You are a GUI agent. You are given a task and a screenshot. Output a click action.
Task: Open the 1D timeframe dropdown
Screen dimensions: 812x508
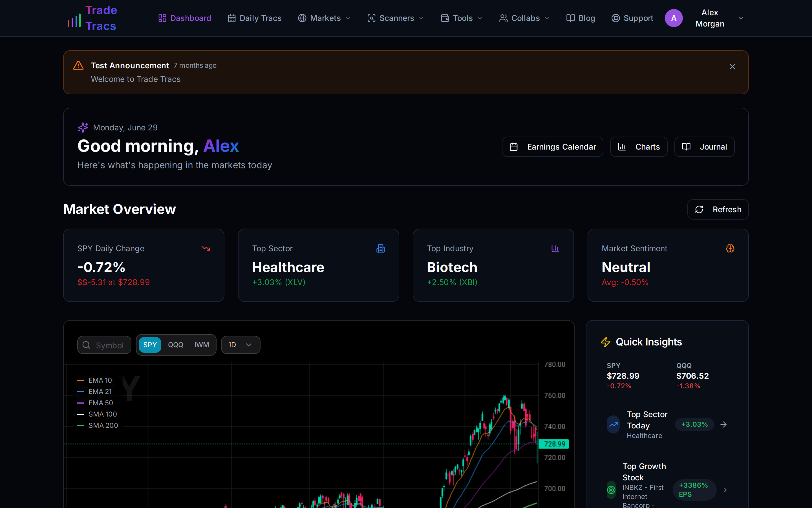tap(240, 345)
